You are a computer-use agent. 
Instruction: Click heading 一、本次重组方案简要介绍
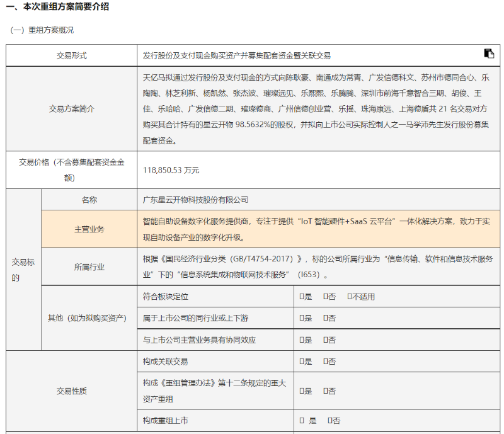pos(57,6)
